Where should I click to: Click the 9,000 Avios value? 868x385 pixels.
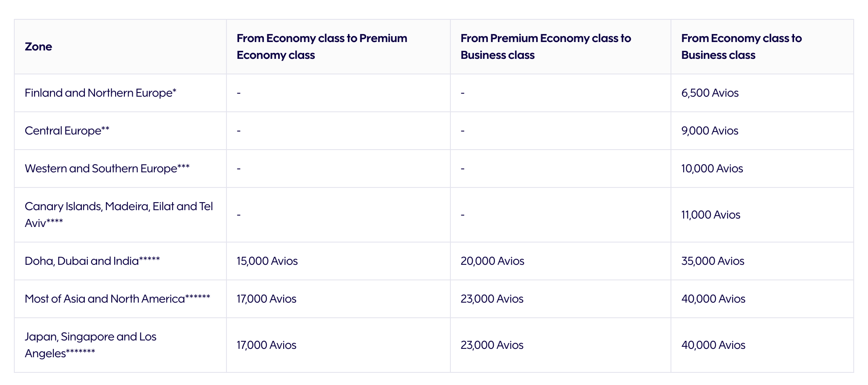point(710,131)
